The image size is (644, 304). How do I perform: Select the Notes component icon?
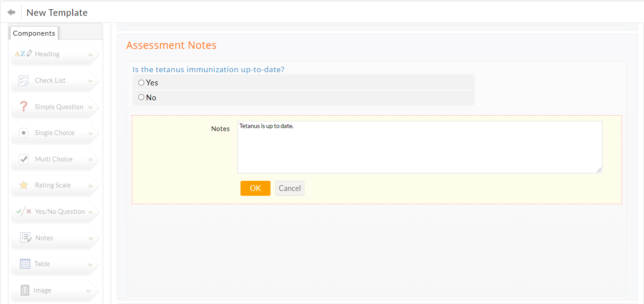26,238
